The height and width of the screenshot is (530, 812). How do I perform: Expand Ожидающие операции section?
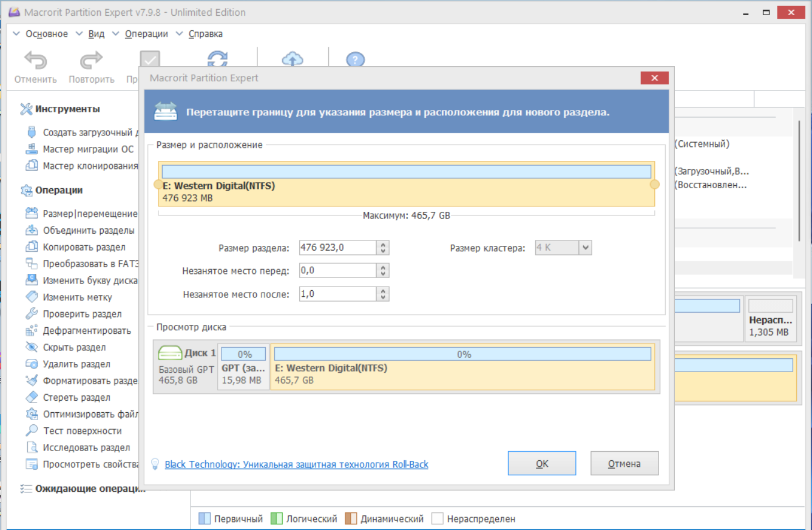click(83, 488)
